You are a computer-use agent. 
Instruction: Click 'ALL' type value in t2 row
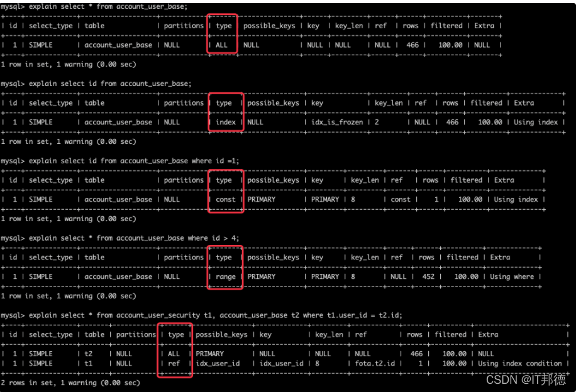pyautogui.click(x=174, y=354)
